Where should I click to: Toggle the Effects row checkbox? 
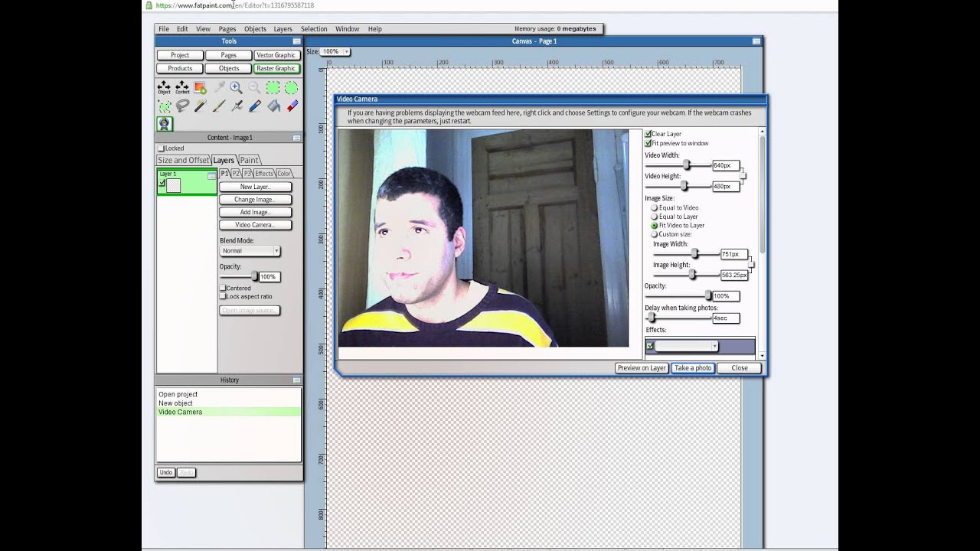[x=650, y=347]
